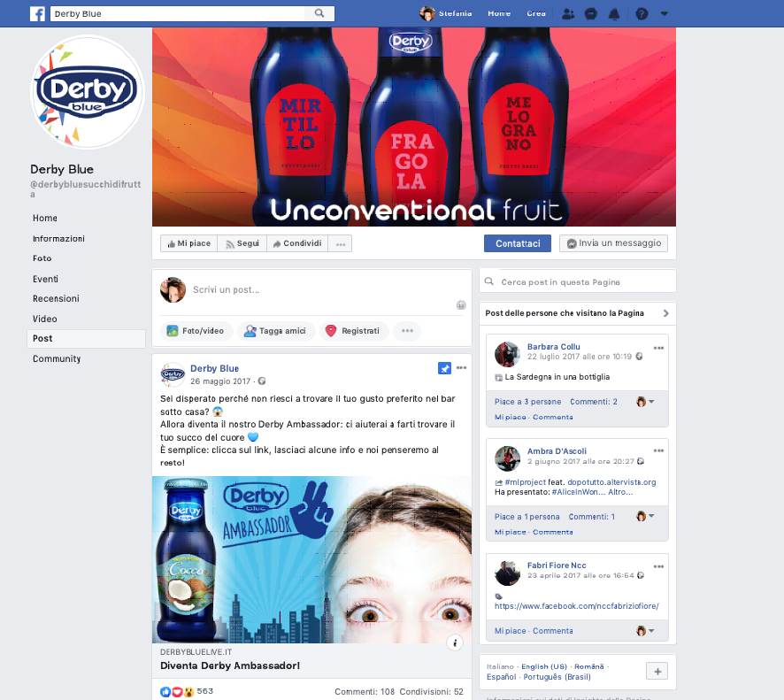Click Cerca post in questa Pagina field

[x=578, y=282]
